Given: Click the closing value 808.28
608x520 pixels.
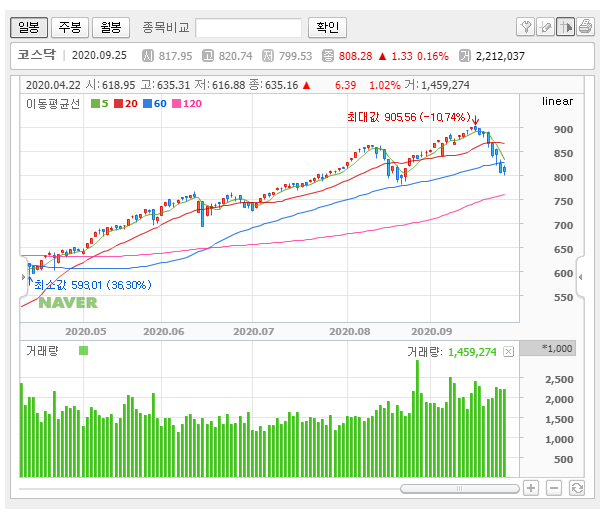Looking at the screenshot, I should tap(355, 56).
